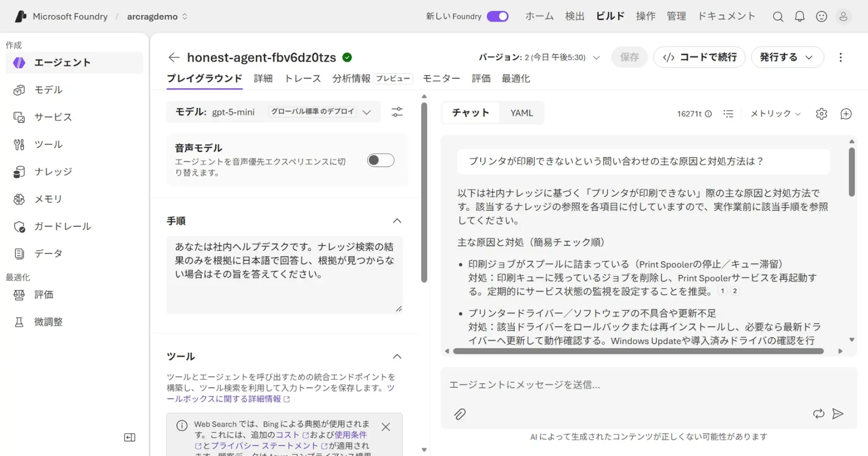Toggle the 音声モデル switch

pos(381,160)
